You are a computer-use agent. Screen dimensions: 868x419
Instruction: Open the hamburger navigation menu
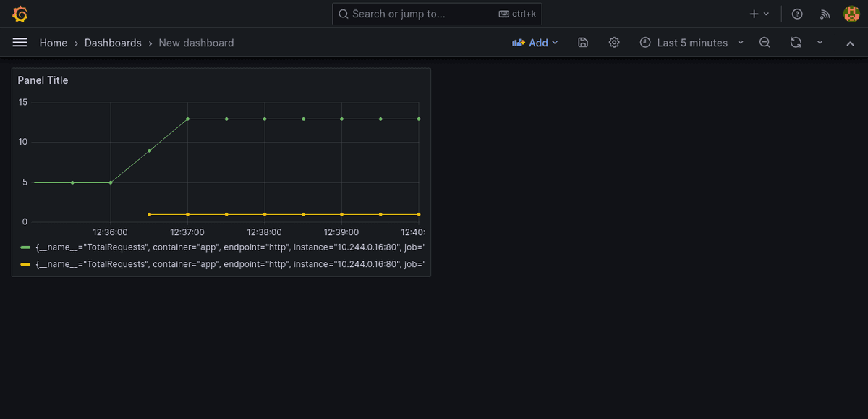(x=20, y=43)
